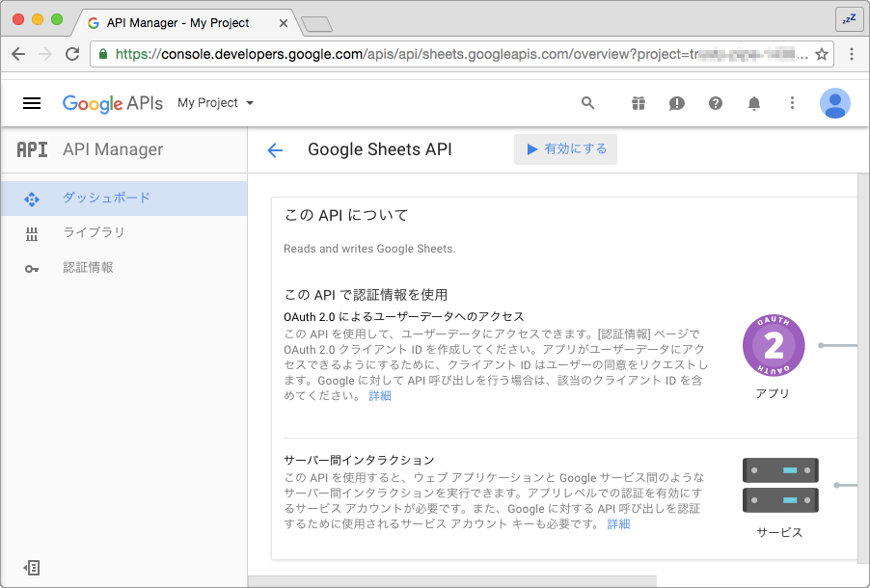The width and height of the screenshot is (870, 588).
Task: Open the feedback speech bubble icon
Action: (677, 103)
